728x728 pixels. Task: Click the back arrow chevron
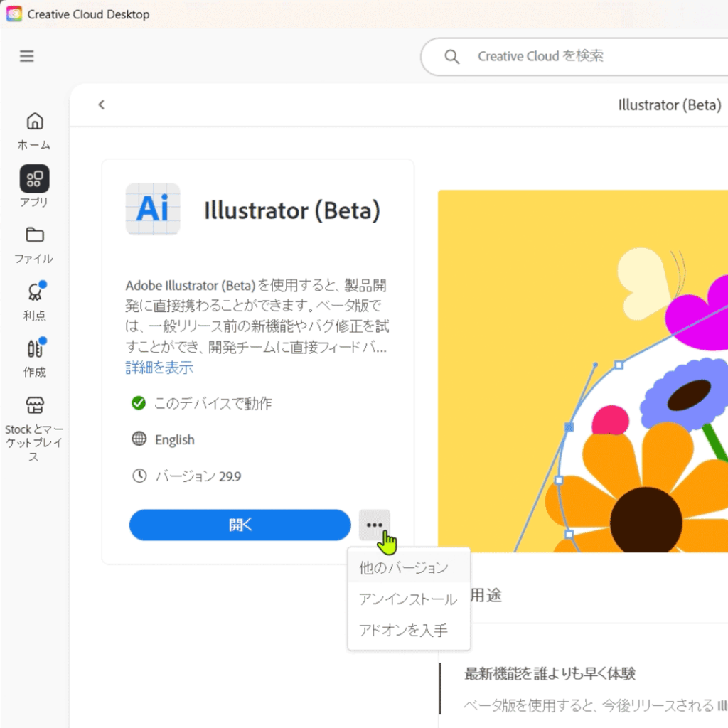pyautogui.click(x=101, y=105)
